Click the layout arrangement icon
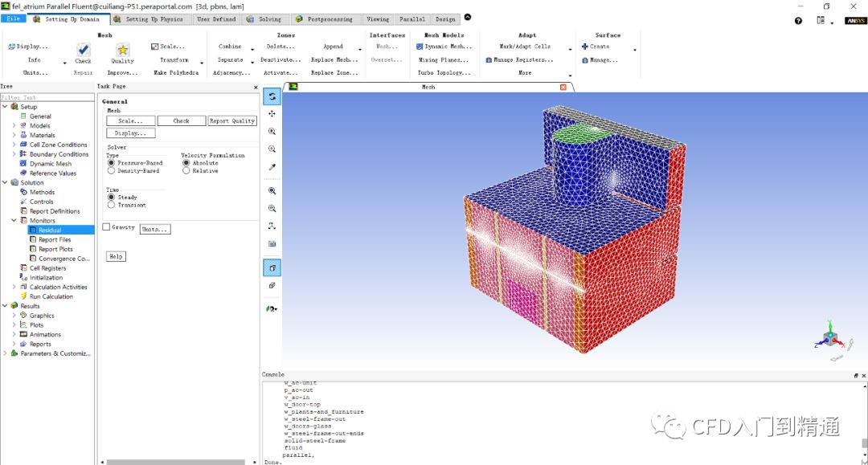868x465 pixels. 821,20
